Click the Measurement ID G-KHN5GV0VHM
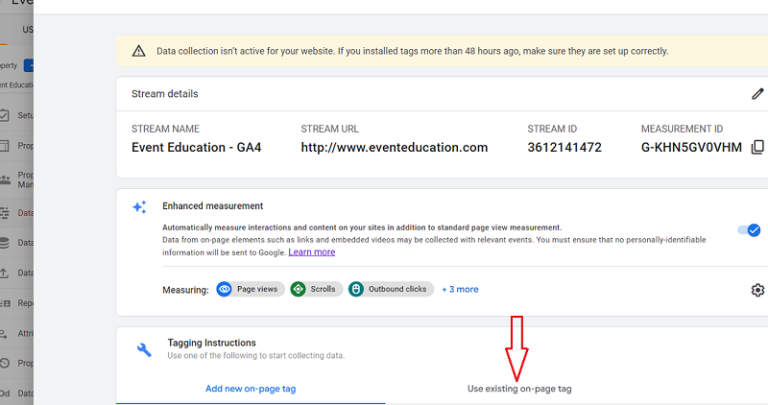 click(691, 147)
